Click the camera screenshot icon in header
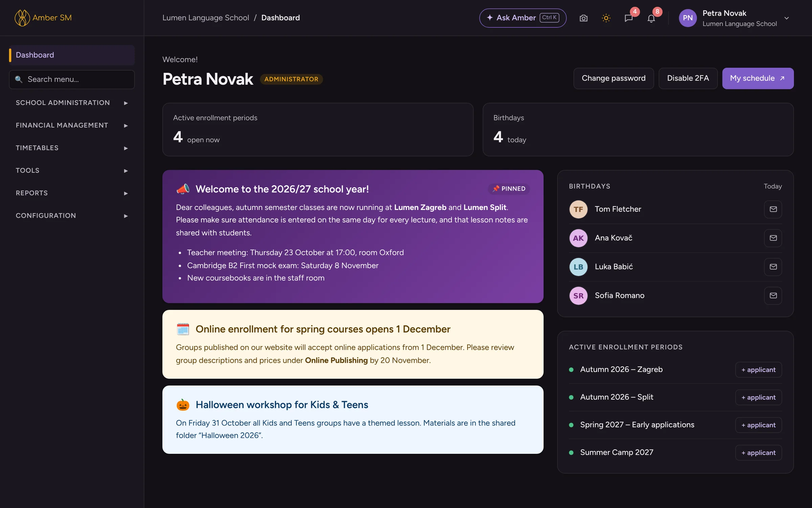 [x=583, y=18]
